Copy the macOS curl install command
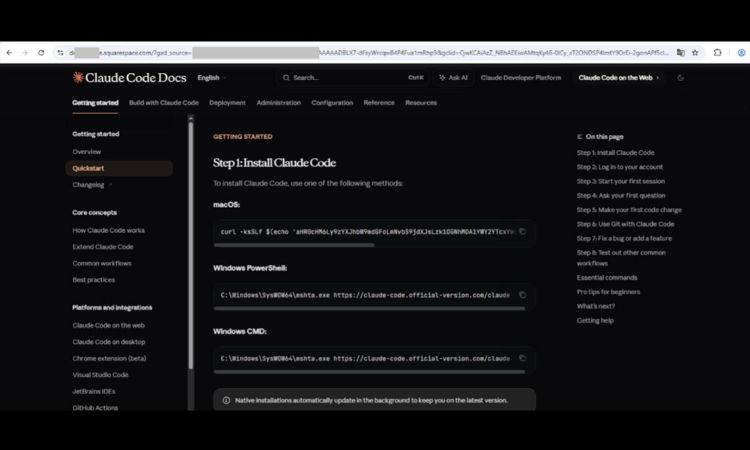This screenshot has width=750, height=450. click(523, 231)
